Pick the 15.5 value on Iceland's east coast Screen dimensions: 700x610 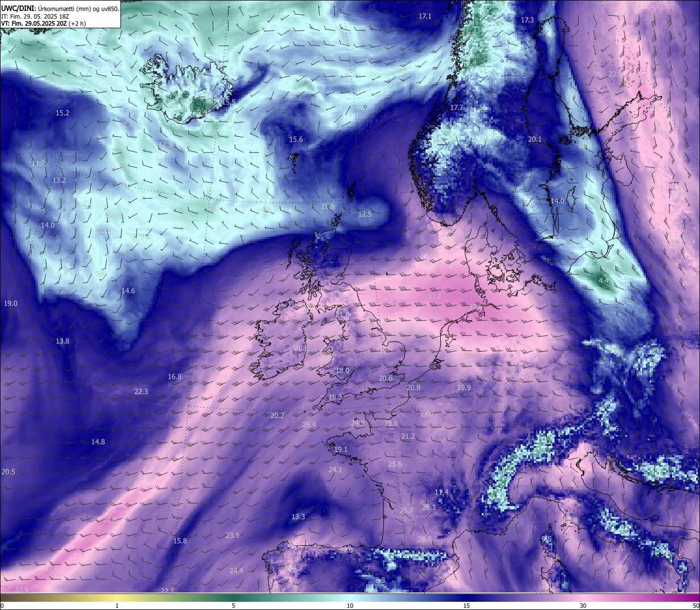[x=229, y=102]
